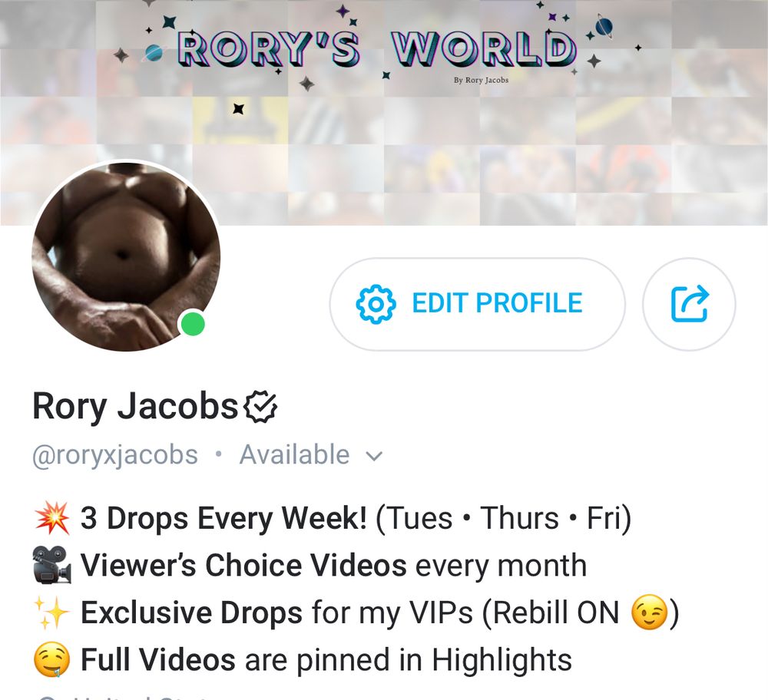Image resolution: width=768 pixels, height=700 pixels.
Task: Open the Available status dropdown
Action: pos(310,454)
